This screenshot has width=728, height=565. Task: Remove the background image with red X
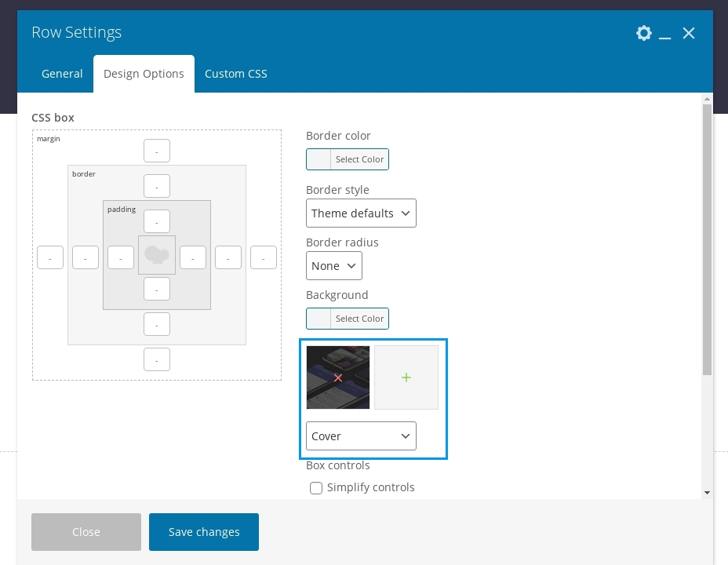coord(338,377)
